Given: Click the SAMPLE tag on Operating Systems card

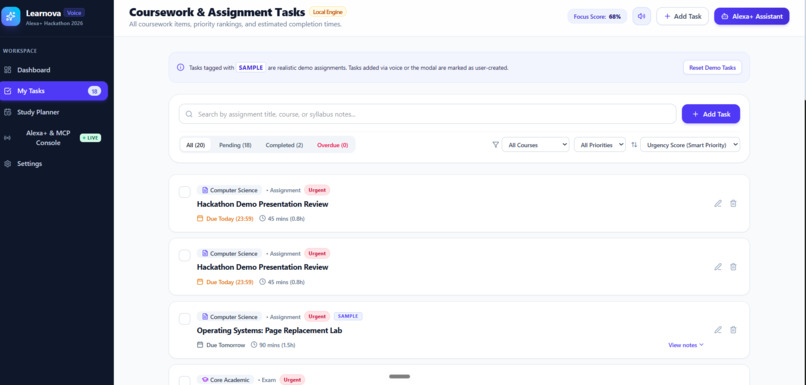Looking at the screenshot, I should pos(348,317).
